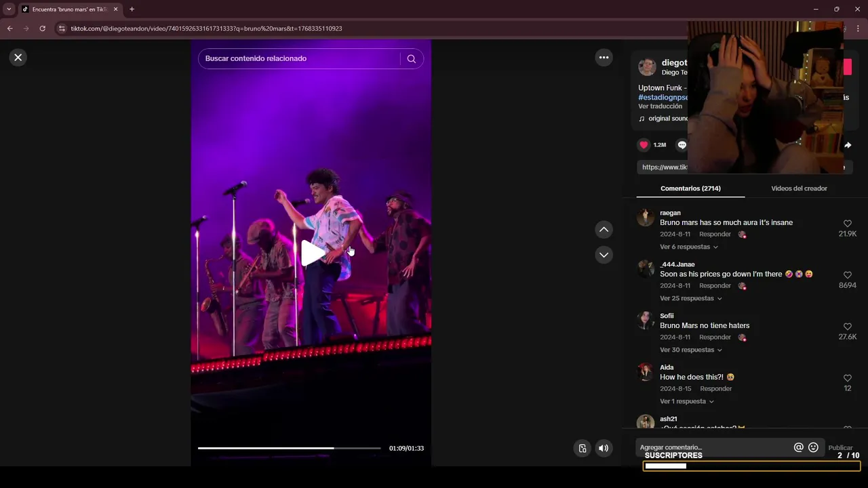The width and height of the screenshot is (868, 488).
Task: Click the browser address bar URL
Action: tap(206, 28)
